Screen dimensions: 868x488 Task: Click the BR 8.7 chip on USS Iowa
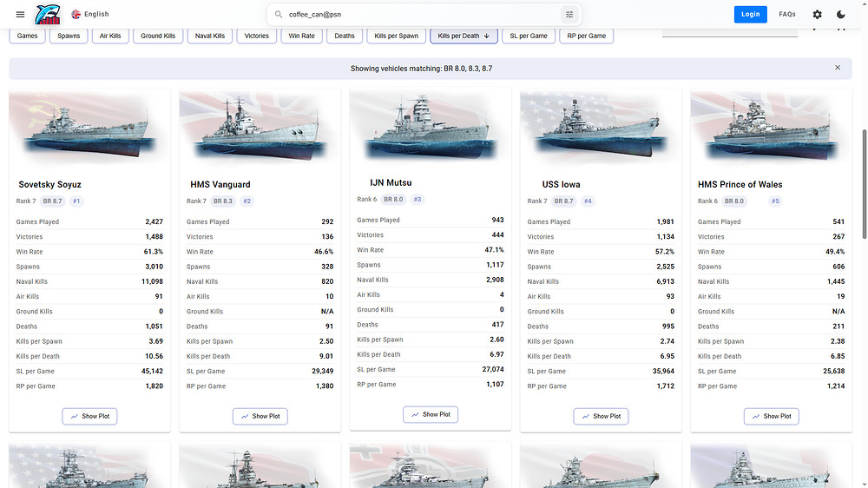click(564, 201)
